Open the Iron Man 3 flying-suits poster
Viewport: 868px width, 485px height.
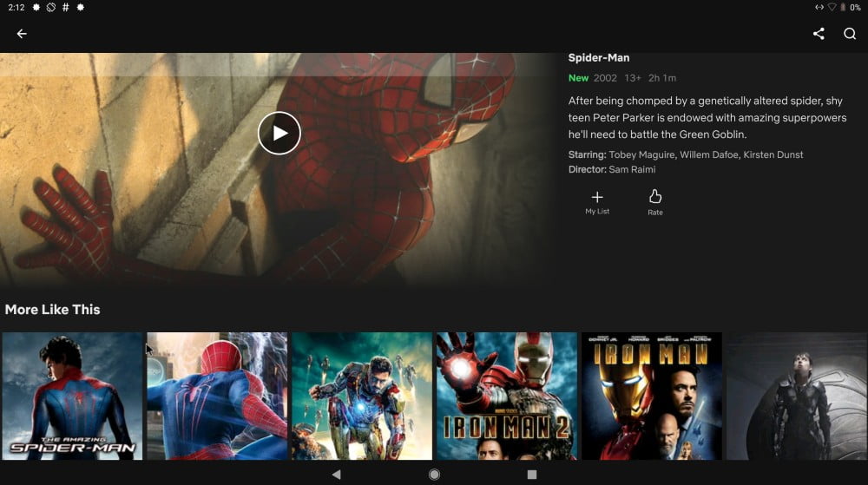362,396
